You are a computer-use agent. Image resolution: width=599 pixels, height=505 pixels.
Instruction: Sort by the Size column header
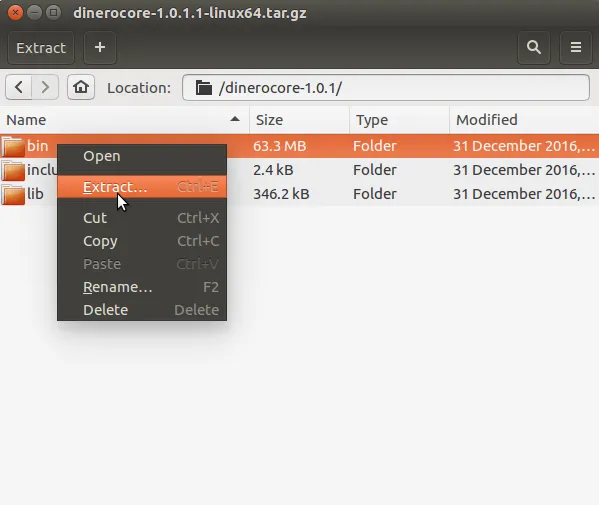point(300,120)
